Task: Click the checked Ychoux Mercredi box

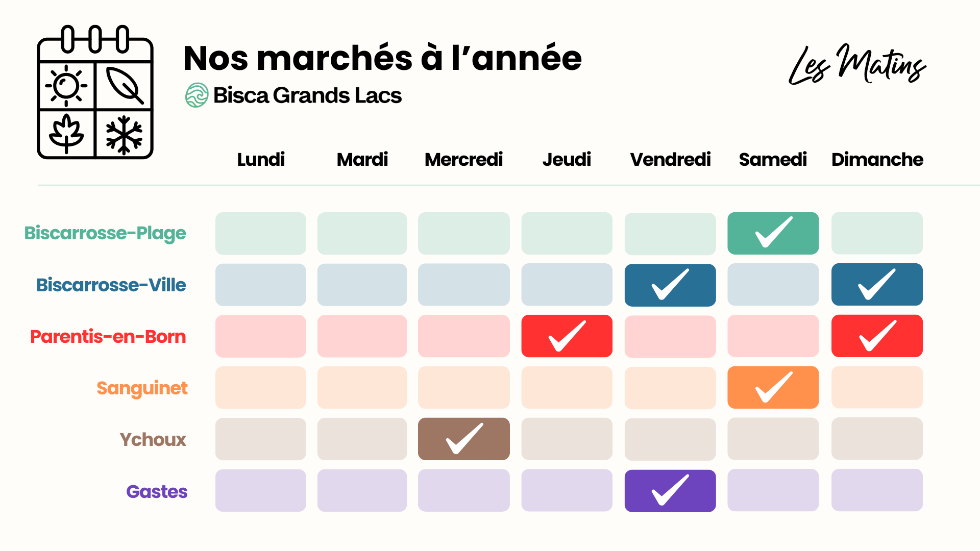Action: 463,439
